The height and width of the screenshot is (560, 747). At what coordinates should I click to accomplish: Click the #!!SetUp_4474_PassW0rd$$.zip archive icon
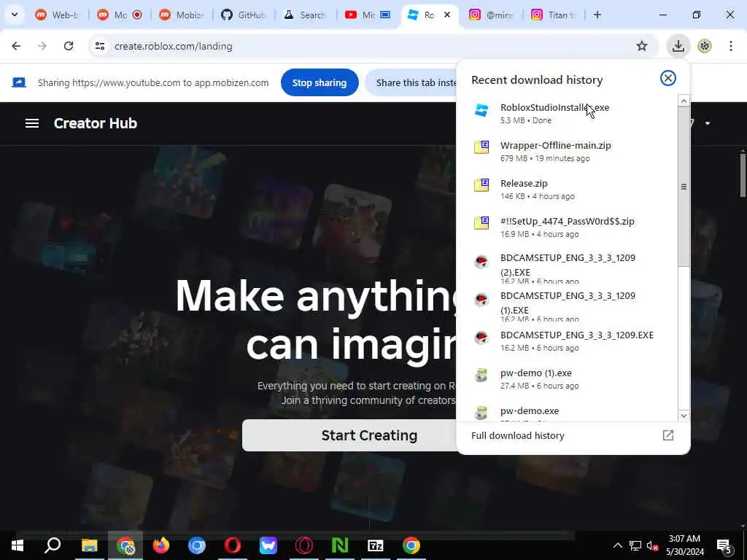pos(481,223)
